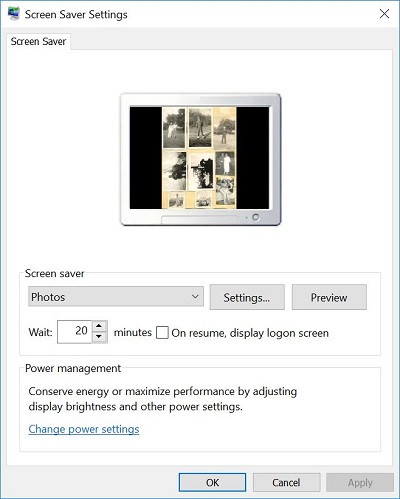The height and width of the screenshot is (499, 400).
Task: Click the Screen saver group label
Action: [x=54, y=274]
